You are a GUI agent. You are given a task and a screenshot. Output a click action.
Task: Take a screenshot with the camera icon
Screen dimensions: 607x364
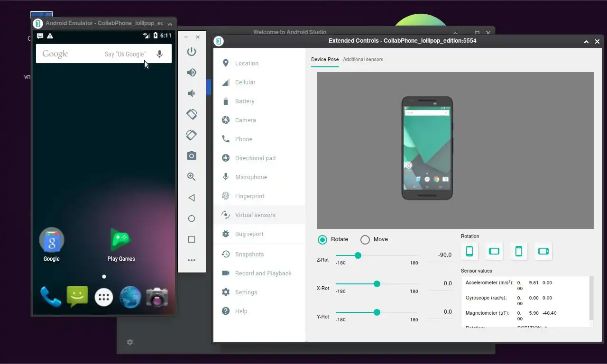(192, 156)
